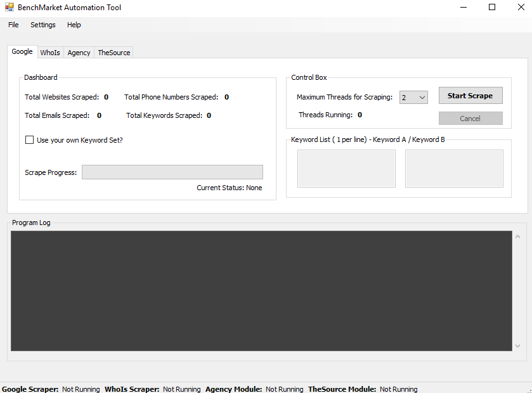Click Total Websites Scraped label
Screen dimensions: 532x393
point(62,97)
